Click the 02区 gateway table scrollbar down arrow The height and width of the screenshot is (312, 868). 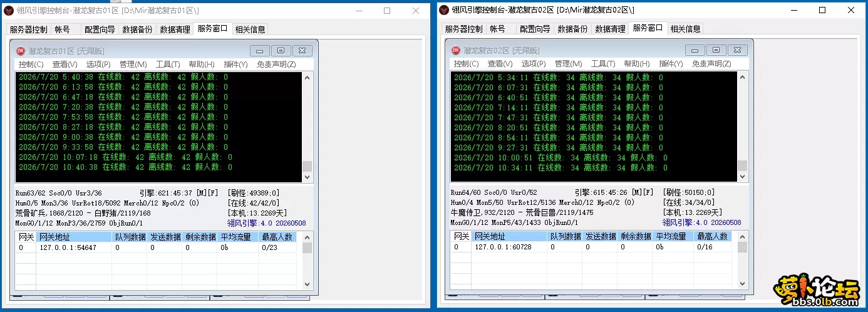742,283
